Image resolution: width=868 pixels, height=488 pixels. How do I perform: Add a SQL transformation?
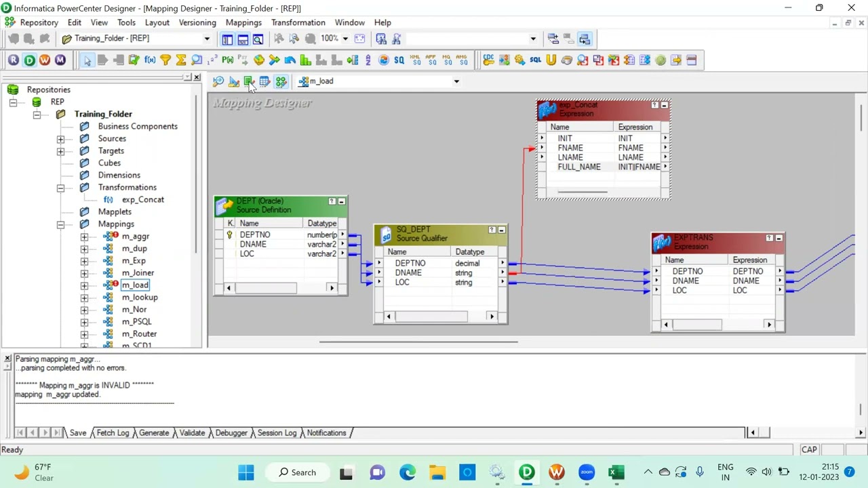(x=536, y=60)
